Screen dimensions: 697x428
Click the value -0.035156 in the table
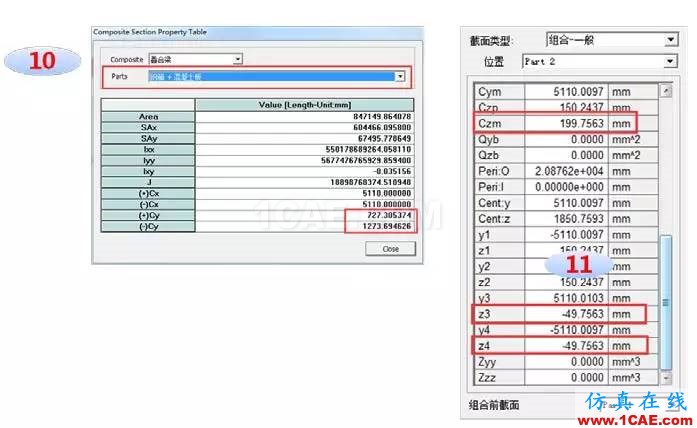(x=392, y=171)
